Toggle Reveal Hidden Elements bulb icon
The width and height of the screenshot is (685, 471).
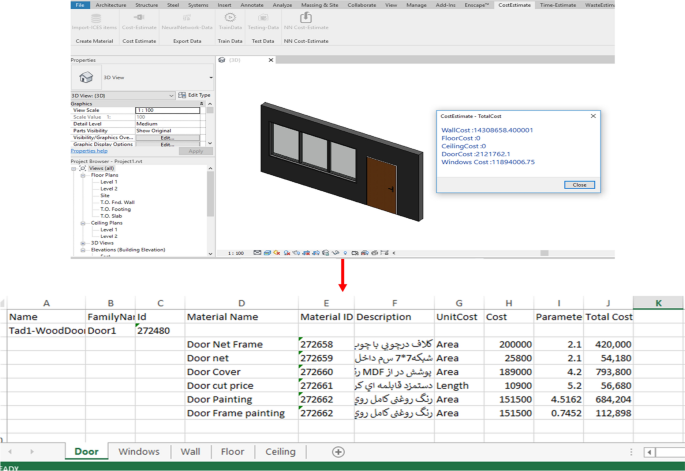[x=345, y=253]
